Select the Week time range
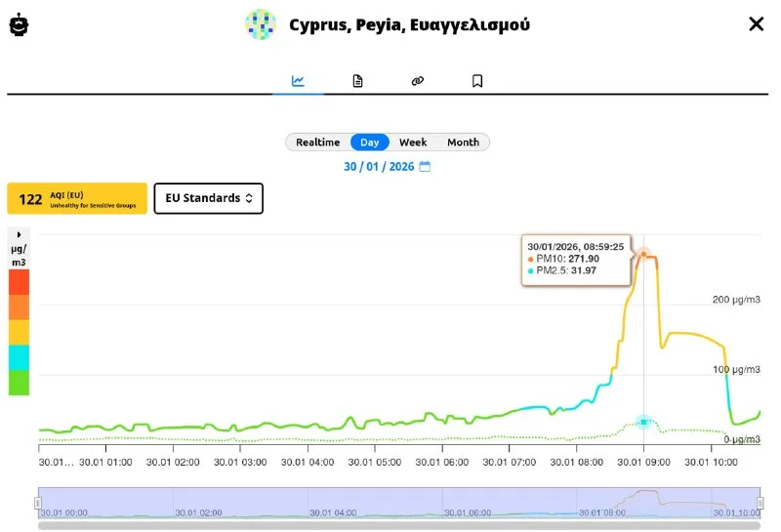 point(413,143)
